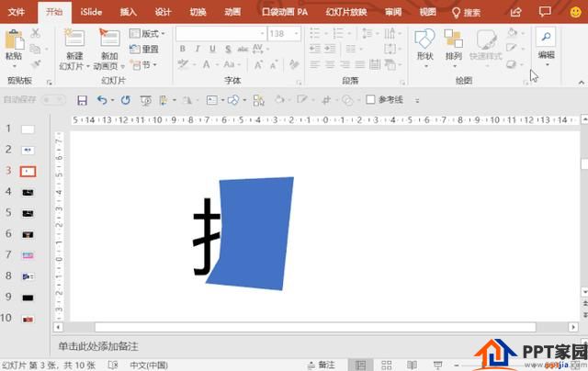Switch to the 视图 view tab
The width and height of the screenshot is (588, 371).
click(427, 12)
